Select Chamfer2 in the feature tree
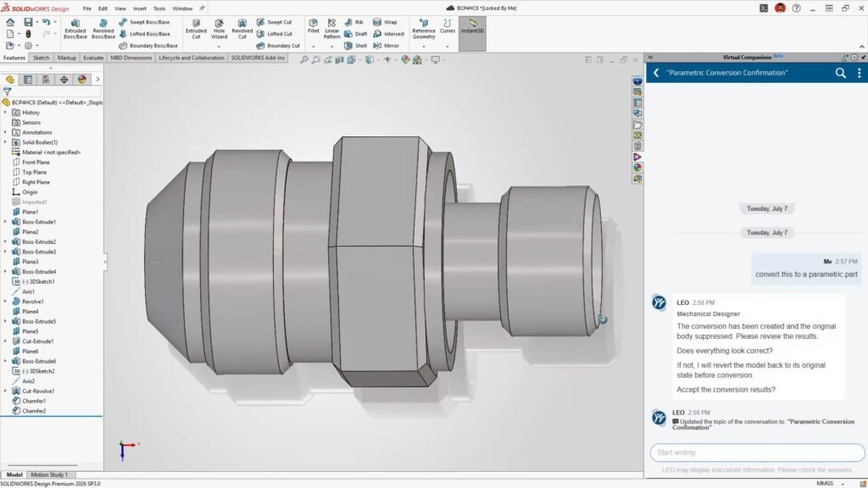 click(30, 411)
